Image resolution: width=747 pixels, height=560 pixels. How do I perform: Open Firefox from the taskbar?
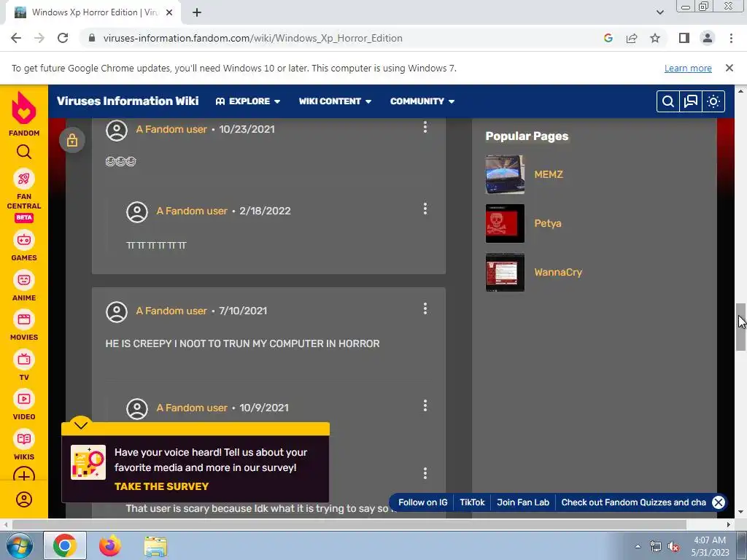point(110,546)
